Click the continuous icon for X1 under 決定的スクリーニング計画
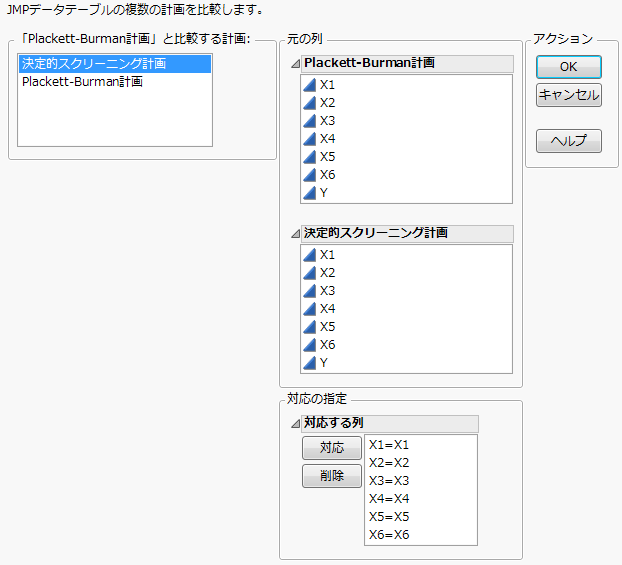The height and width of the screenshot is (565, 622). (x=309, y=255)
